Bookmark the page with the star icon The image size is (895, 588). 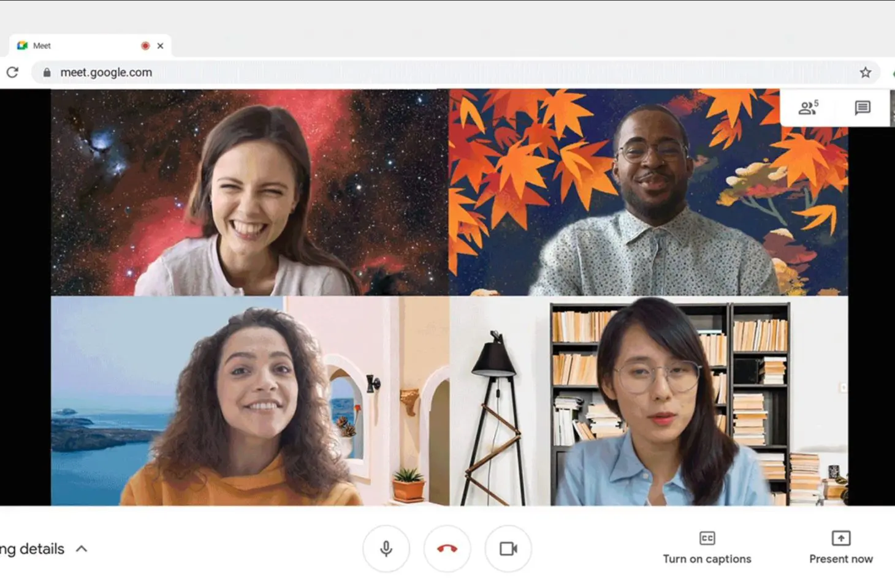tap(867, 72)
